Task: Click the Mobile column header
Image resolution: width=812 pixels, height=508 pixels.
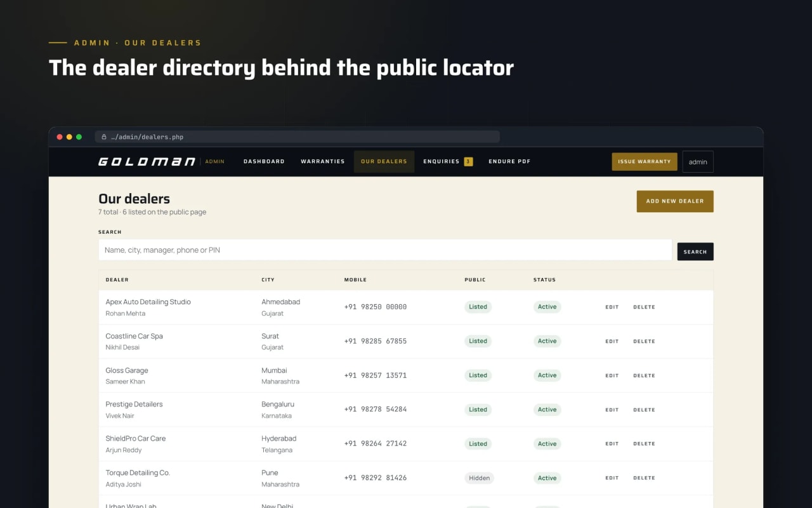Action: coord(355,280)
